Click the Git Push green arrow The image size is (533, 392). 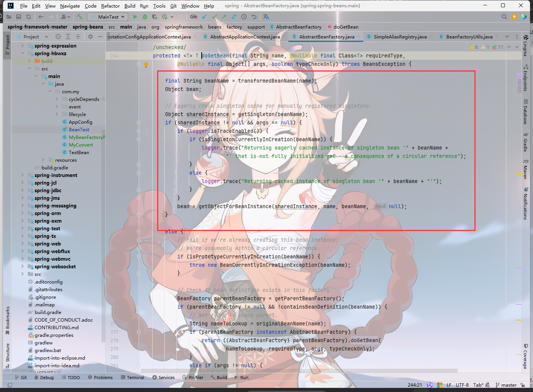tap(224, 17)
